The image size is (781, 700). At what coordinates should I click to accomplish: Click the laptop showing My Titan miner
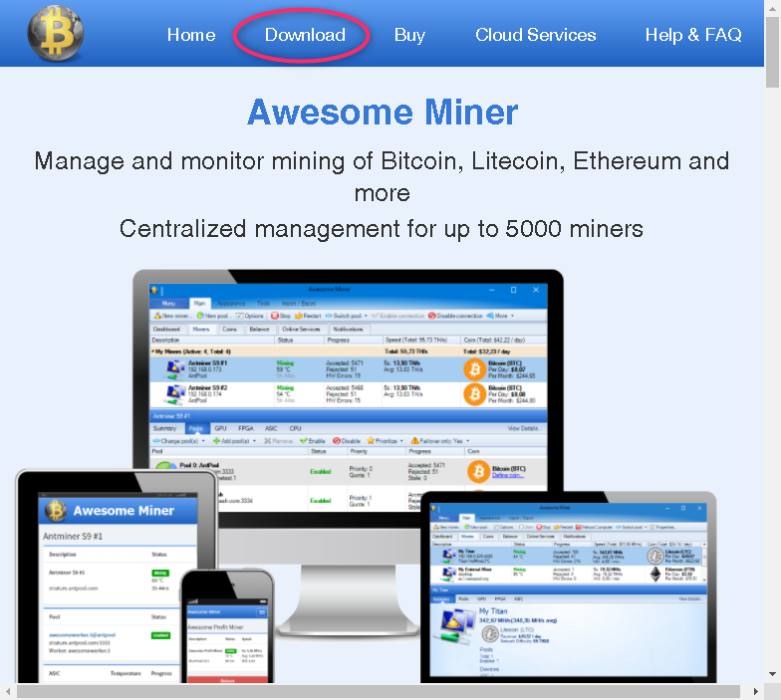click(568, 587)
